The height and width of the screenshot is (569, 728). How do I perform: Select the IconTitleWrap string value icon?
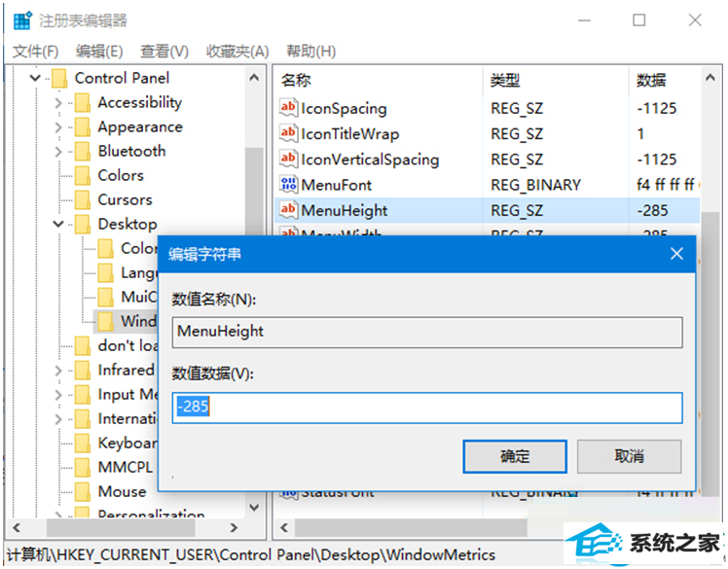[x=288, y=133]
